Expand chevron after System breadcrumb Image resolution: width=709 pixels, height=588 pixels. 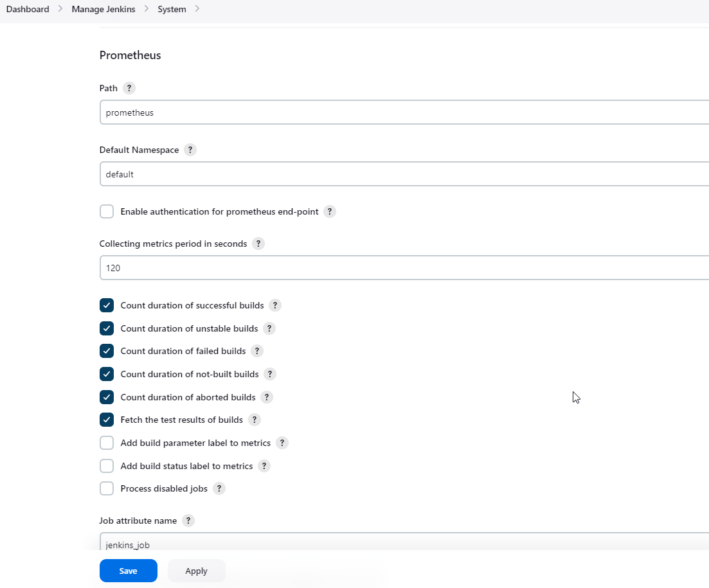(x=197, y=9)
